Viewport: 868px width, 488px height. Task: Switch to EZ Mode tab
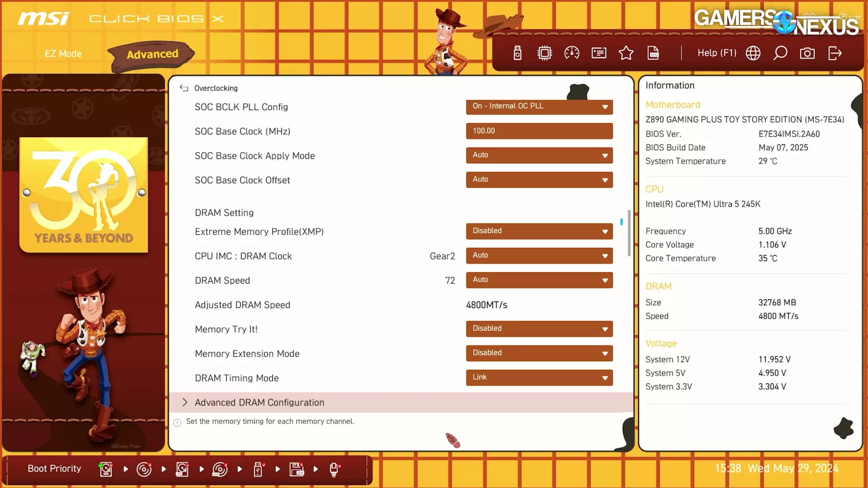coord(63,54)
